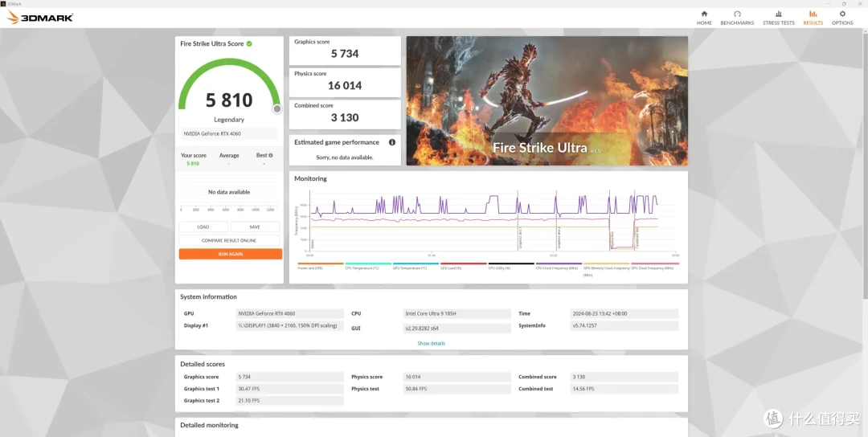Click the Display #1 value field
The width and height of the screenshot is (868, 437).
pyautogui.click(x=290, y=326)
